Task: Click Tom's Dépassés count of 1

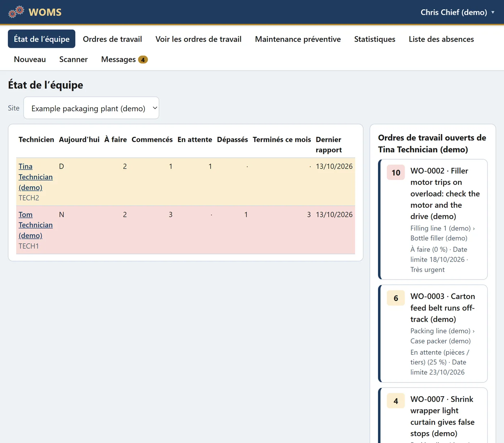Action: tap(246, 215)
